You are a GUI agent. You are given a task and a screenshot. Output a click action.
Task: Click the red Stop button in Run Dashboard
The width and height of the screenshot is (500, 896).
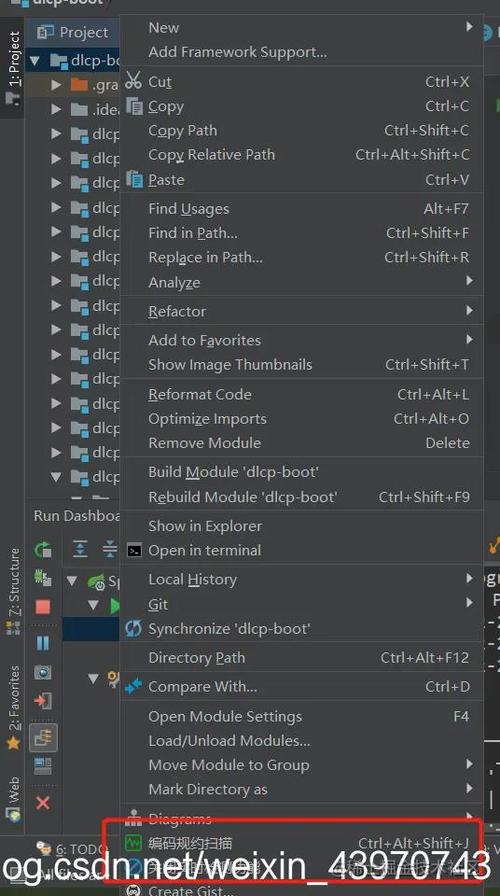43,606
